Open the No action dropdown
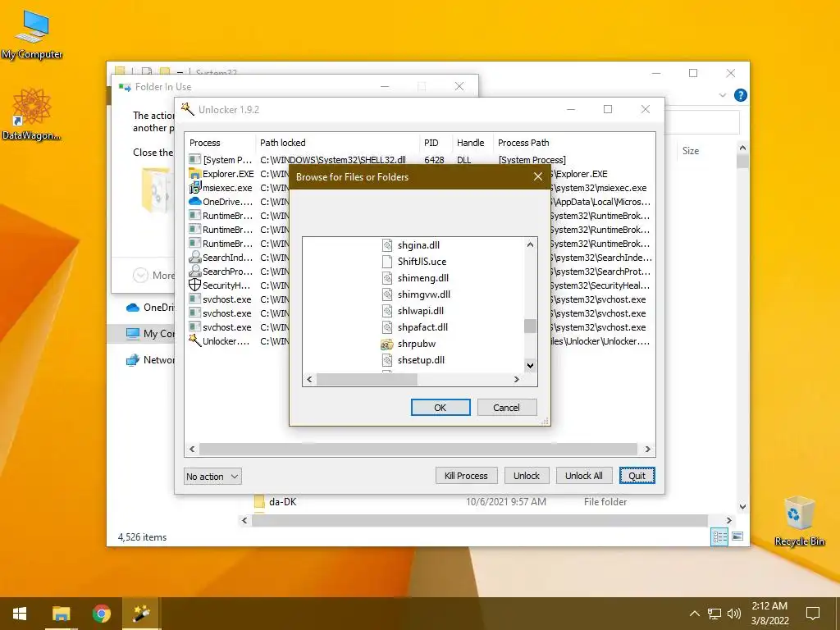This screenshot has height=630, width=840. [x=212, y=477]
